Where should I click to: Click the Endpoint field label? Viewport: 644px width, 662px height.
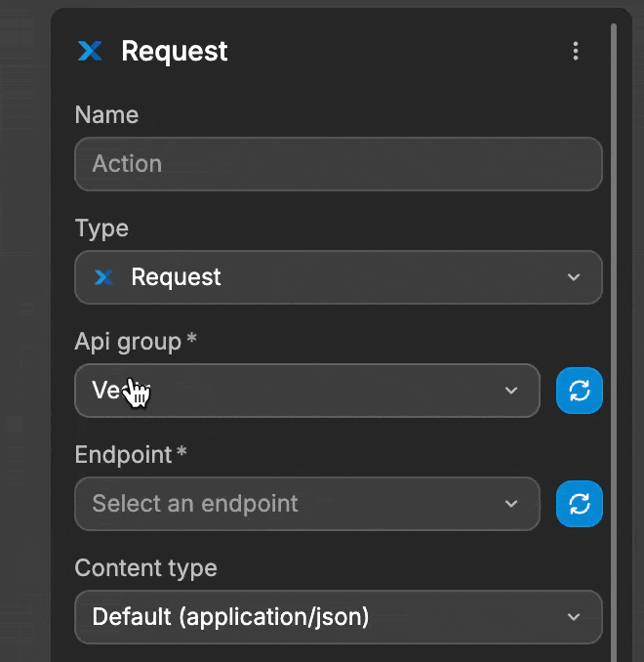[123, 454]
